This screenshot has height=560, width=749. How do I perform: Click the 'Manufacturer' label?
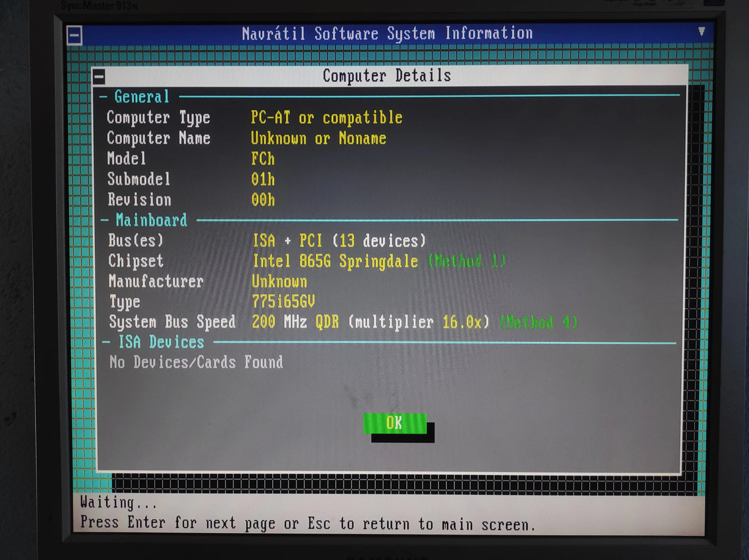click(156, 281)
